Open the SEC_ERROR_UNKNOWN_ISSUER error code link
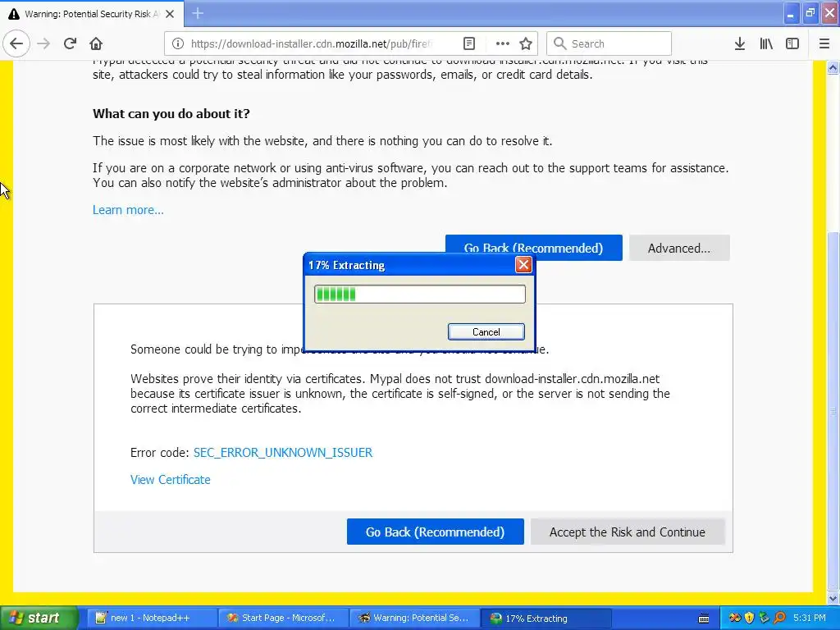 (x=283, y=453)
